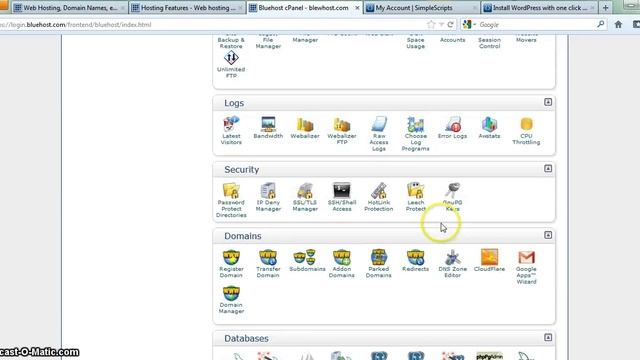Open Domain Manager

click(231, 300)
